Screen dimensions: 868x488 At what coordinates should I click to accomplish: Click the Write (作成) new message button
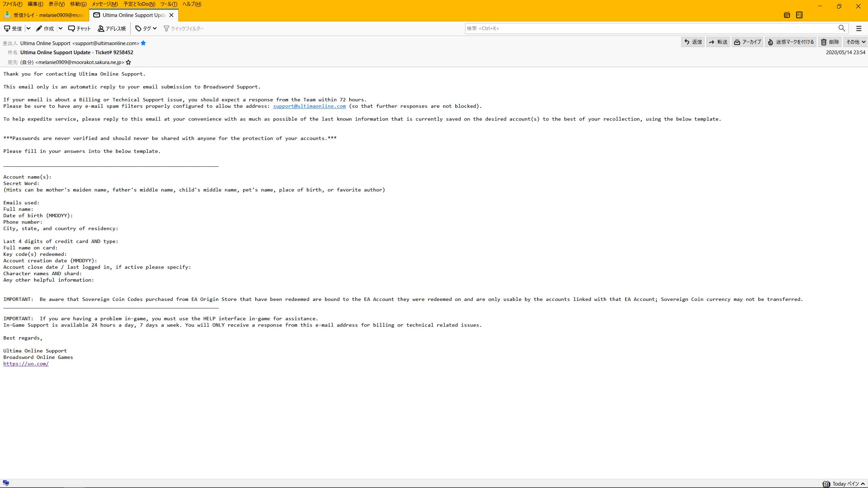click(45, 28)
